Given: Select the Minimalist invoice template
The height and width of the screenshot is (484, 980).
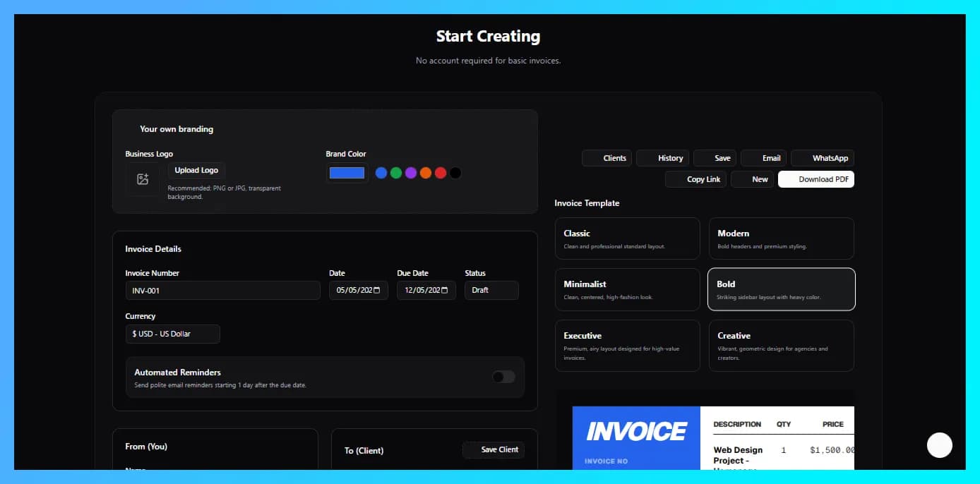Looking at the screenshot, I should tap(627, 289).
